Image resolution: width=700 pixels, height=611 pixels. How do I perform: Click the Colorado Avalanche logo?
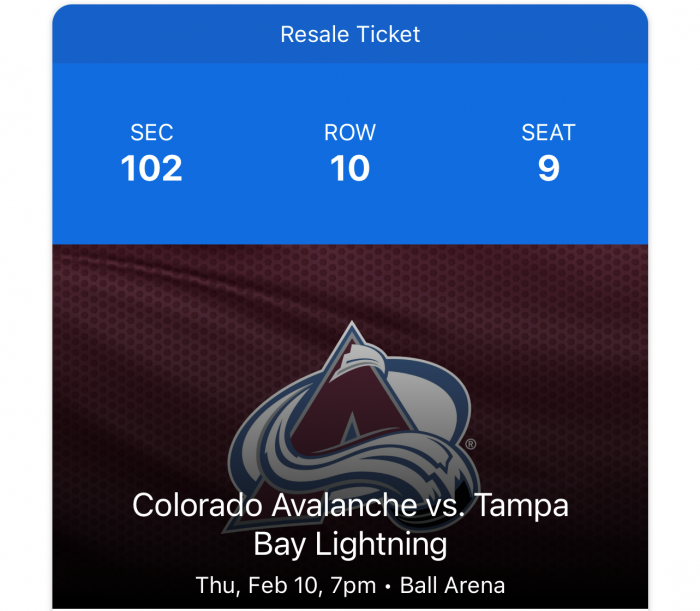point(353,426)
